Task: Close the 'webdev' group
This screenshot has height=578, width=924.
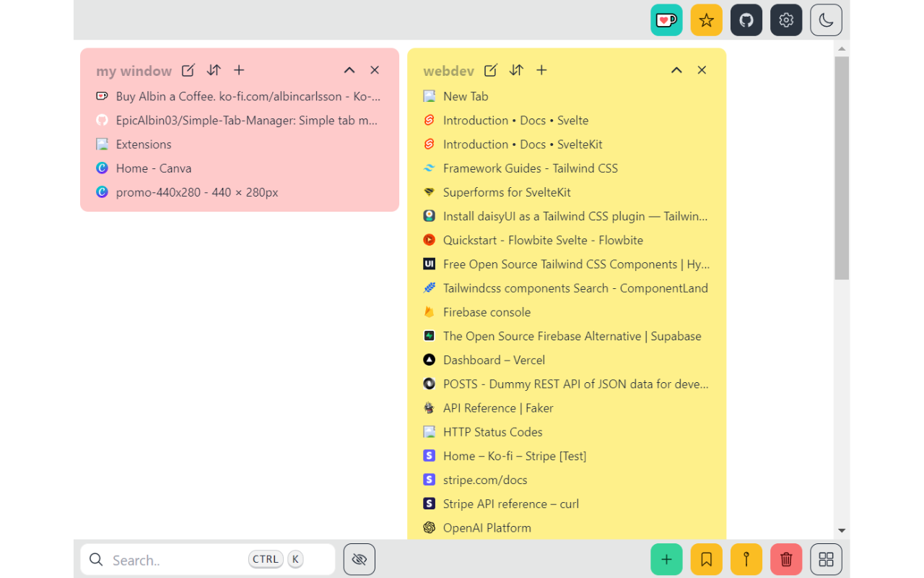Action: tap(702, 70)
